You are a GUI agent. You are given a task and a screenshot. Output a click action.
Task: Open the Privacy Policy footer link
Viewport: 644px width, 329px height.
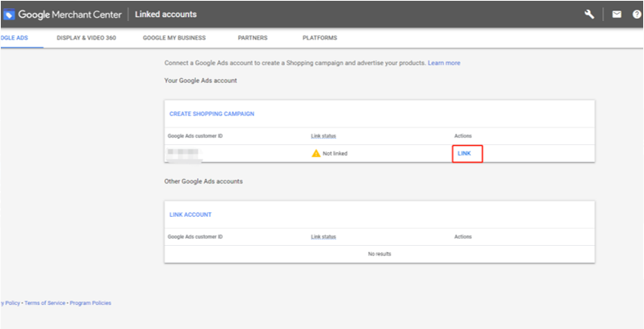pyautogui.click(x=10, y=303)
